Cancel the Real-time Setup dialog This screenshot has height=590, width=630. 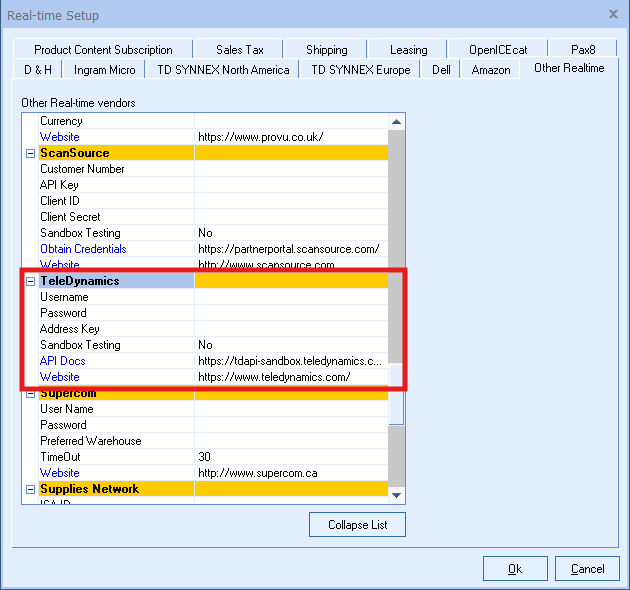[587, 569]
